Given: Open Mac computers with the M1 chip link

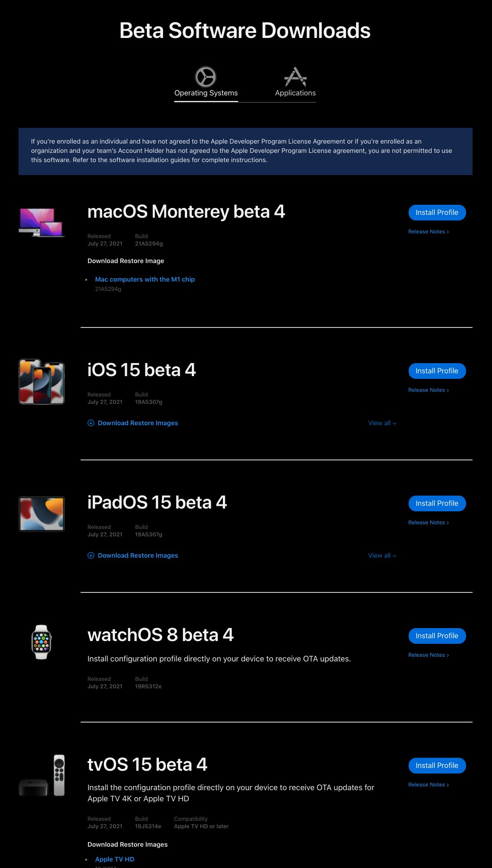Looking at the screenshot, I should coord(145,279).
